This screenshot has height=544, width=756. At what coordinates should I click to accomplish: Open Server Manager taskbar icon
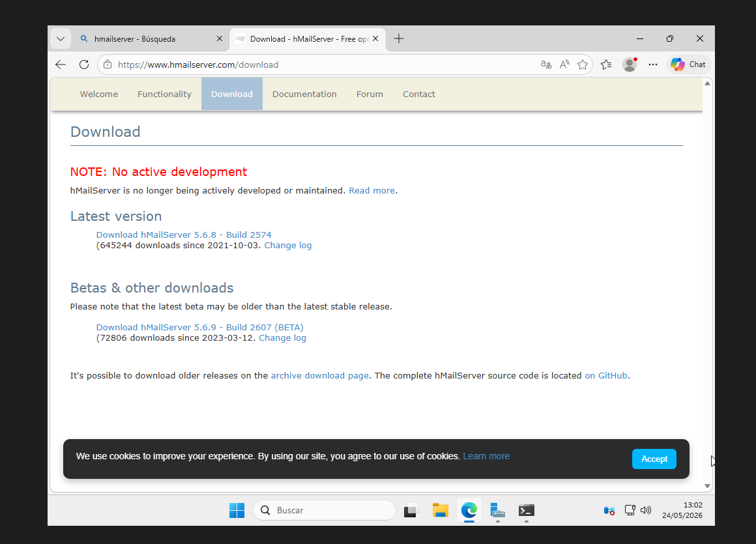497,510
